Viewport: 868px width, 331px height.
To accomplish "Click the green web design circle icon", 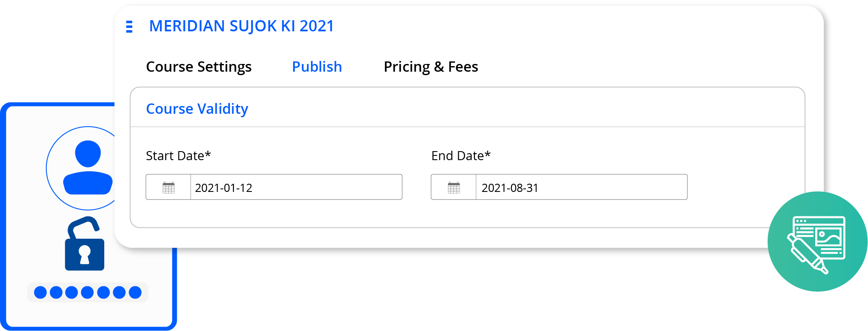I will coord(817,241).
